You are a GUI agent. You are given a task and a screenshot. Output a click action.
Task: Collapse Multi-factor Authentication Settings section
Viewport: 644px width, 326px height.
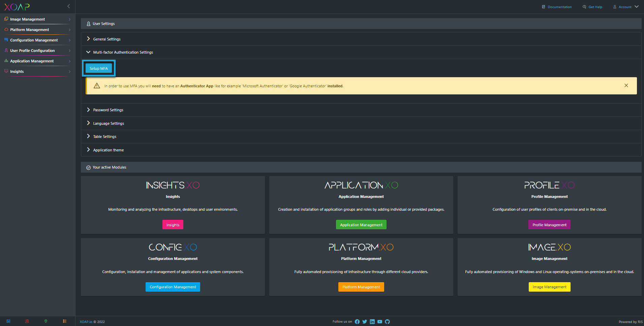click(x=123, y=52)
